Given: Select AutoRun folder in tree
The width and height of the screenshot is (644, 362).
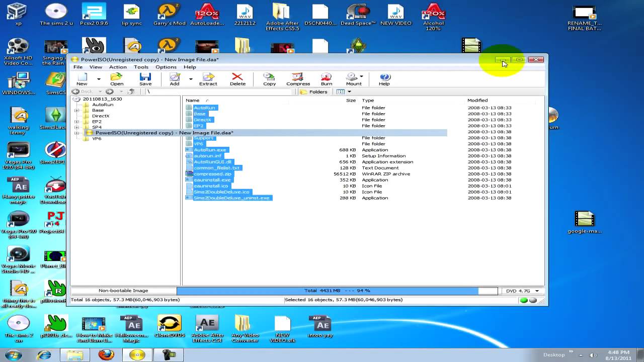Looking at the screenshot, I should [x=103, y=105].
